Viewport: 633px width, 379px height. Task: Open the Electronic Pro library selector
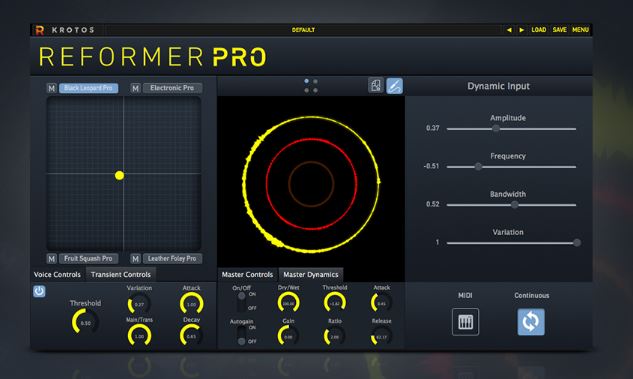coord(172,88)
